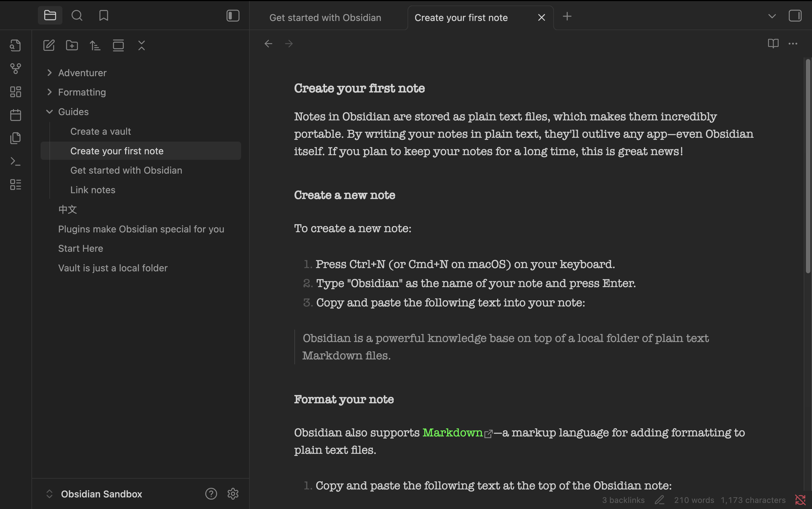Viewport: 812px width, 509px height.
Task: Click the note's vertical scrollbar
Action: [x=808, y=166]
